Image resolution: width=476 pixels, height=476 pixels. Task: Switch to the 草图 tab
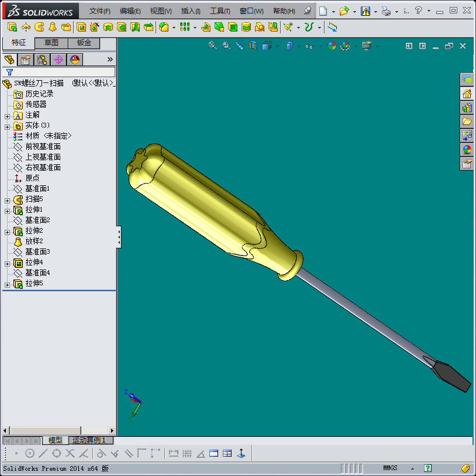pos(51,43)
